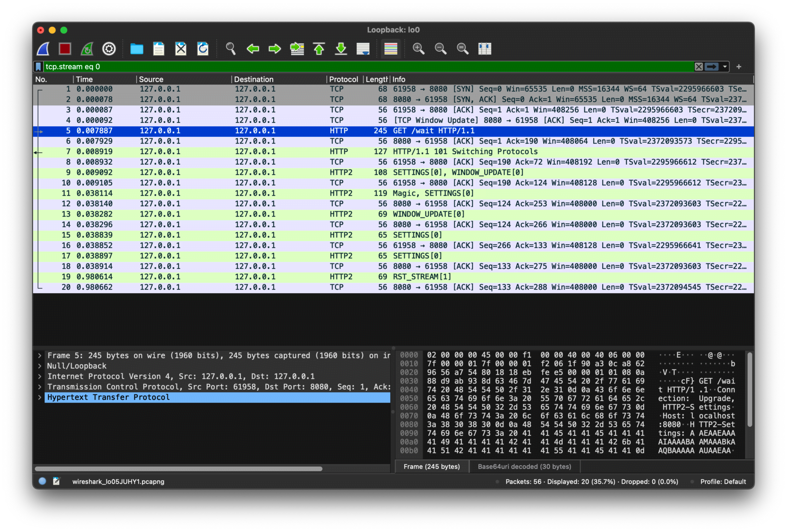Image resolution: width=787 pixels, height=532 pixels.
Task: Go to first packet using up arrow
Action: [319, 49]
